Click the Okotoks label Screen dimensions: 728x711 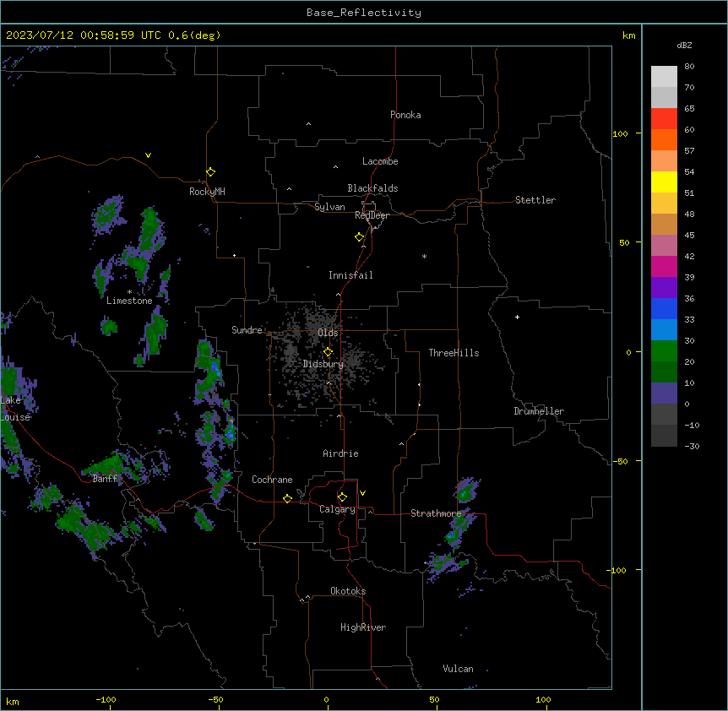348,591
